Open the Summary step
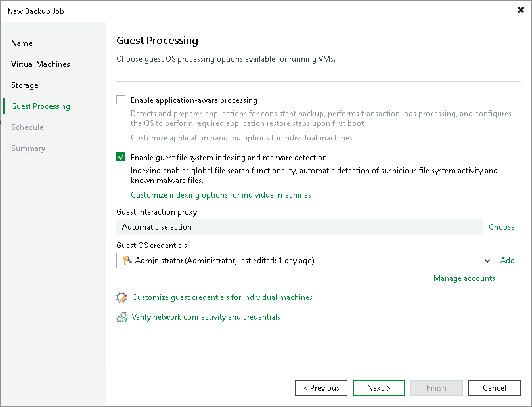532x407 pixels. 28,148
